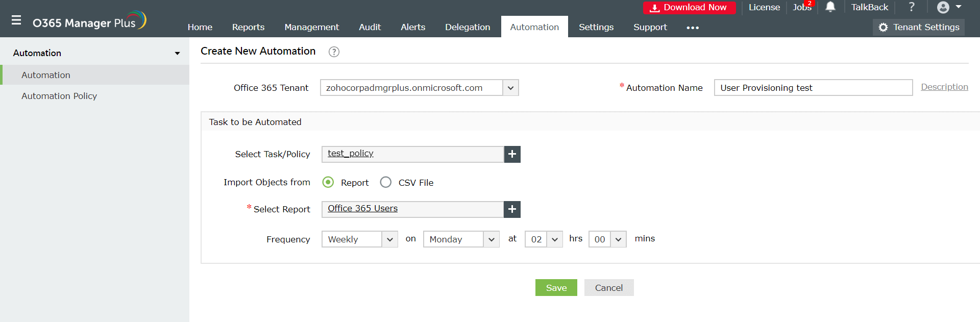This screenshot has height=322, width=980.
Task: Click the Automation Name input field
Action: pos(813,88)
